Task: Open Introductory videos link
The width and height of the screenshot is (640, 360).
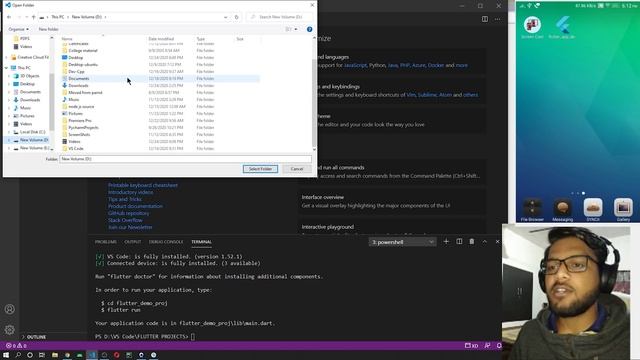Action: (131, 192)
